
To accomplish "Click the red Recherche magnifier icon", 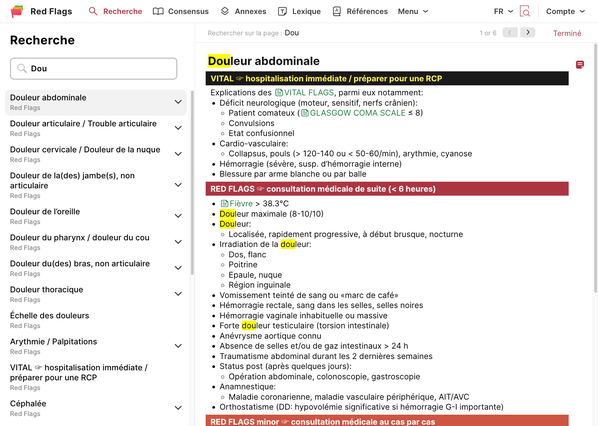I will [93, 11].
